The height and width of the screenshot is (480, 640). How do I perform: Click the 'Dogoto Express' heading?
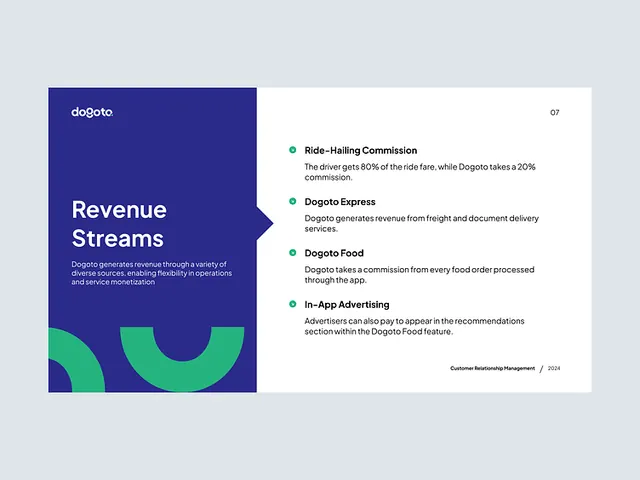tap(340, 202)
